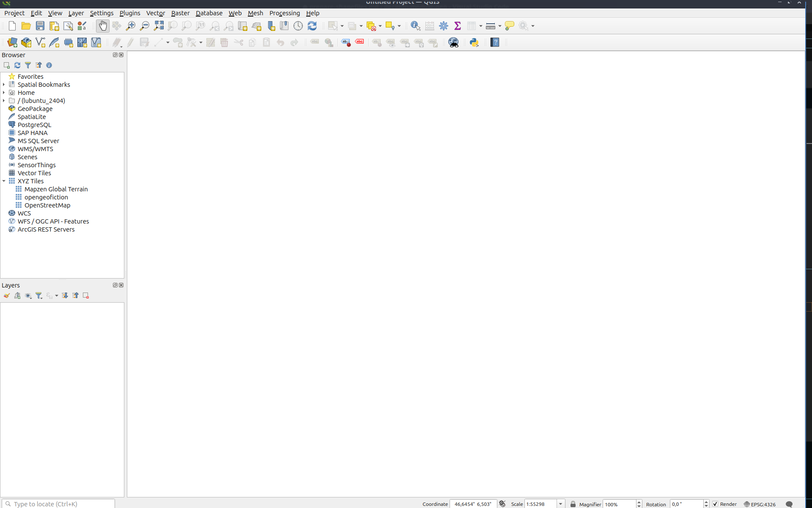Open the Processing menu
Screen dimensions: 812x508
[284, 13]
